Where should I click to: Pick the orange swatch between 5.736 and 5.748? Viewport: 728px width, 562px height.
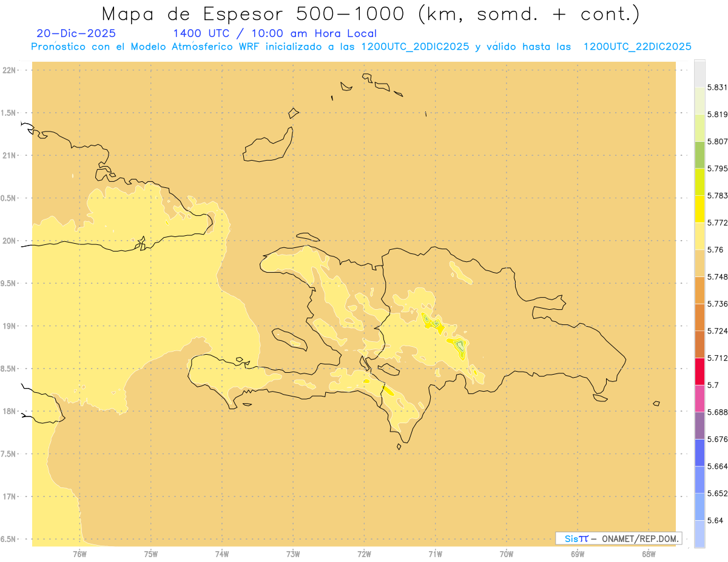tap(699, 290)
